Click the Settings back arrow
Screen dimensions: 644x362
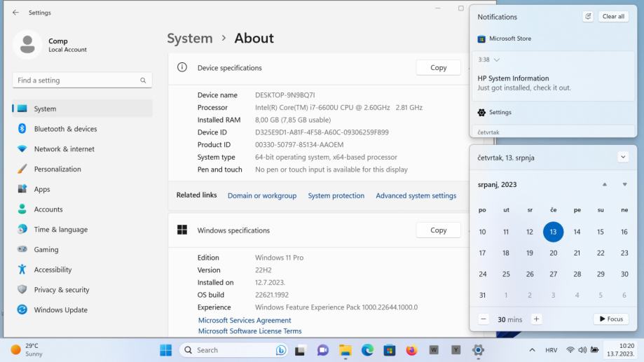15,13
